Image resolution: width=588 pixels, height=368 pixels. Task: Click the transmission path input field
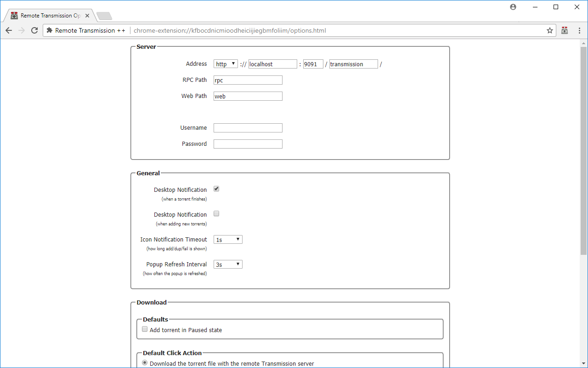(354, 64)
